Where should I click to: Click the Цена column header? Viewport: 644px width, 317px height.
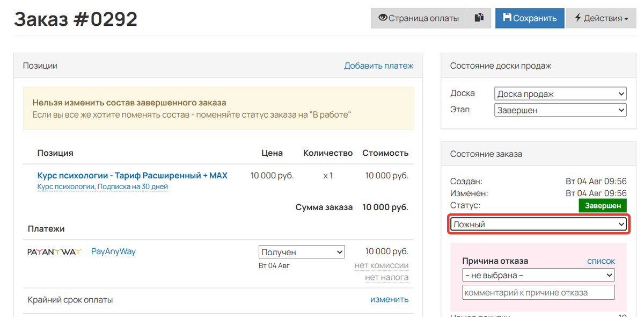[x=272, y=153]
